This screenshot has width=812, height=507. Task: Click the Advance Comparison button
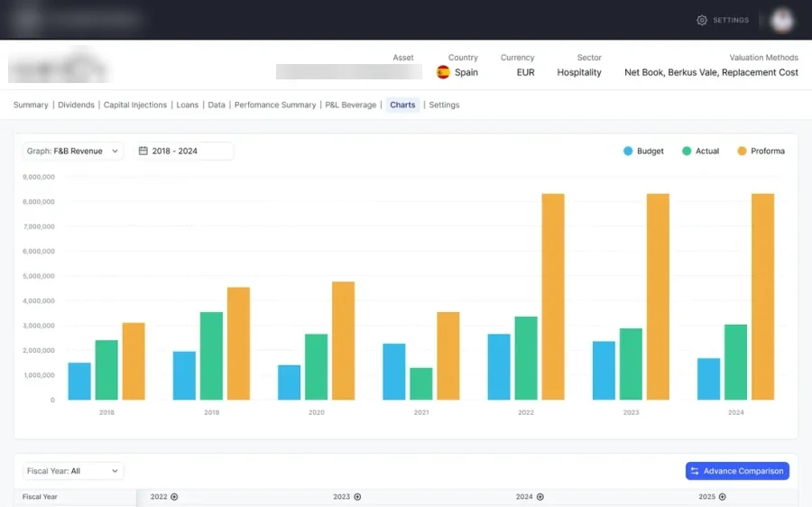737,471
